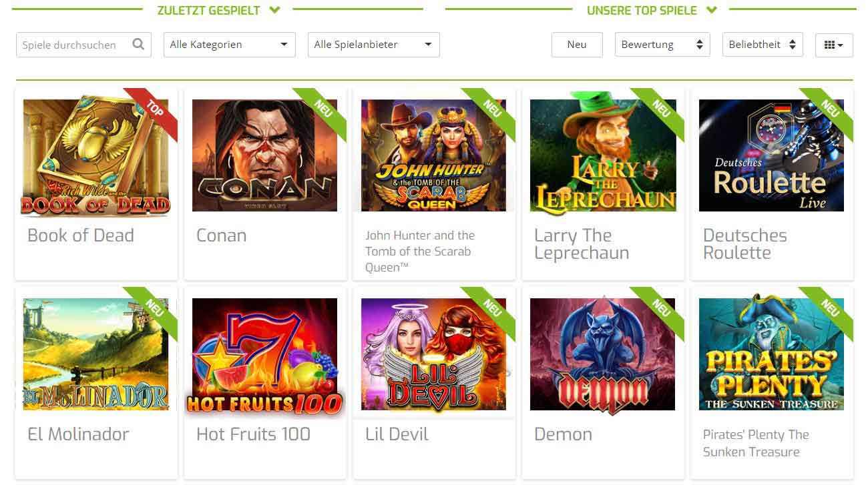Click the El Molinador title text
This screenshot has height=485, width=868.
click(78, 434)
